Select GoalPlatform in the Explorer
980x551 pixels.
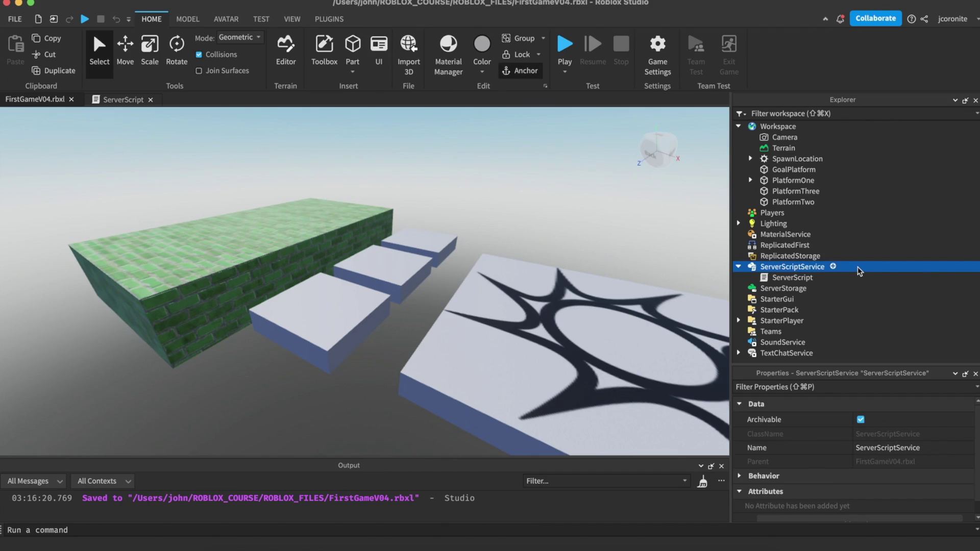794,169
